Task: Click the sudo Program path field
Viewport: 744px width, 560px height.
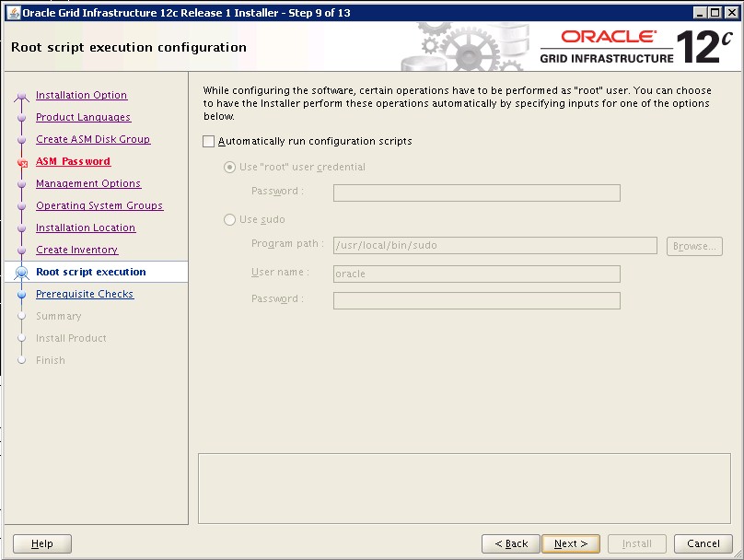Action: click(494, 245)
